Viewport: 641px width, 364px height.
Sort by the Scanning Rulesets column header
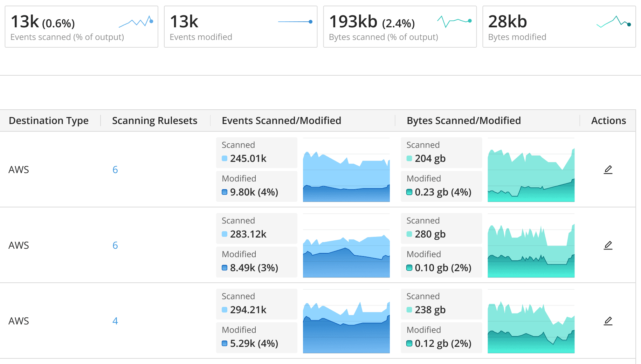154,121
